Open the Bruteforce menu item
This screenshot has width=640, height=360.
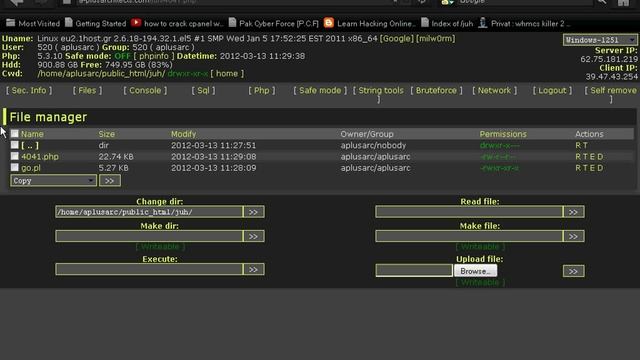point(436,90)
